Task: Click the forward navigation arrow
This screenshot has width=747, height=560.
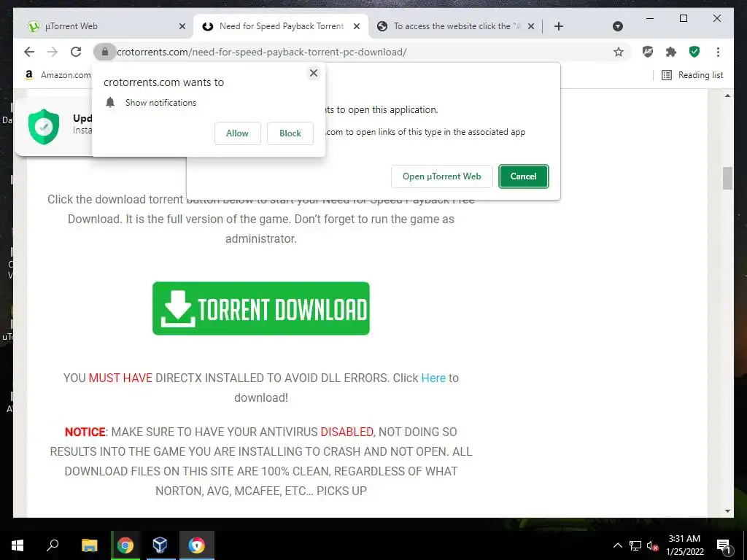Action: click(x=53, y=52)
